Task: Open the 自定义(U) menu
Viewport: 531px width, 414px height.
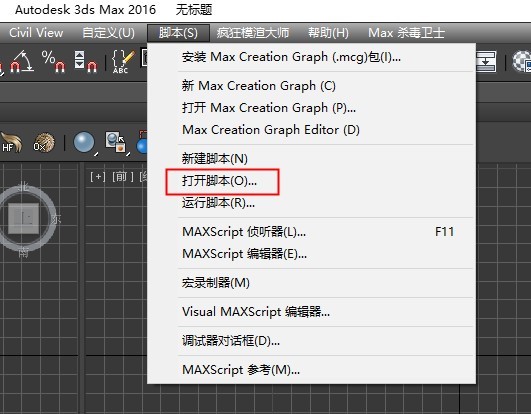Action: 108,33
